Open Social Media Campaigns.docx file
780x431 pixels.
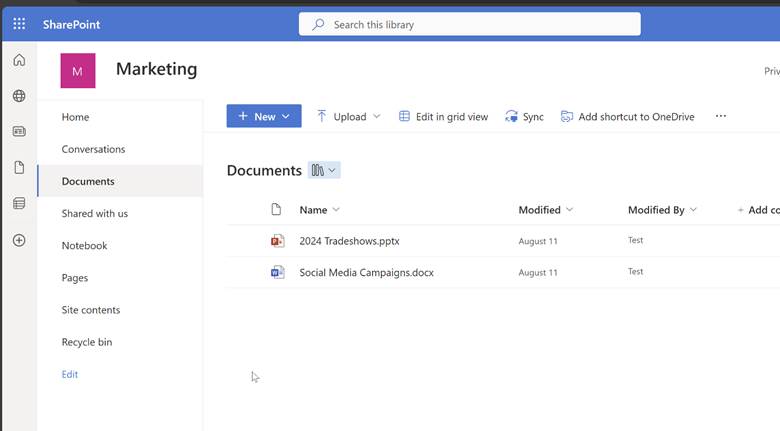click(366, 272)
